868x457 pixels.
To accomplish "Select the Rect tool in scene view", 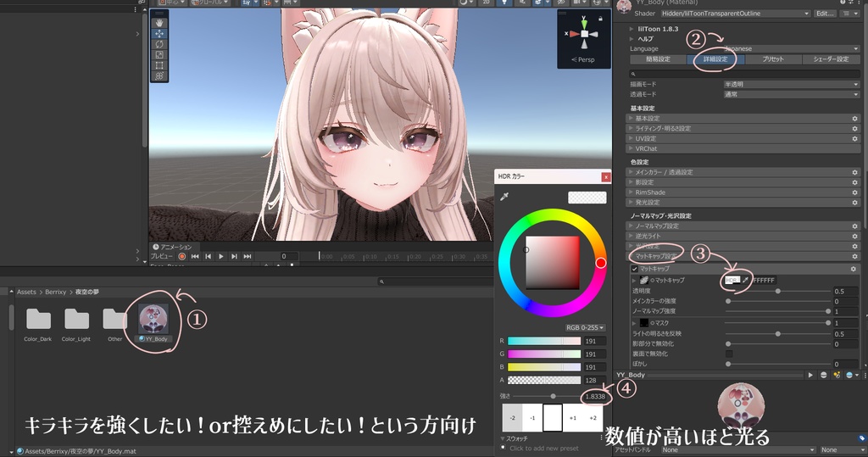I will point(159,65).
